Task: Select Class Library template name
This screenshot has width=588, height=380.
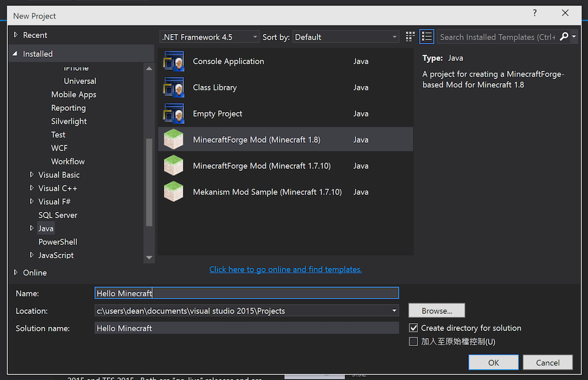Action: (215, 88)
